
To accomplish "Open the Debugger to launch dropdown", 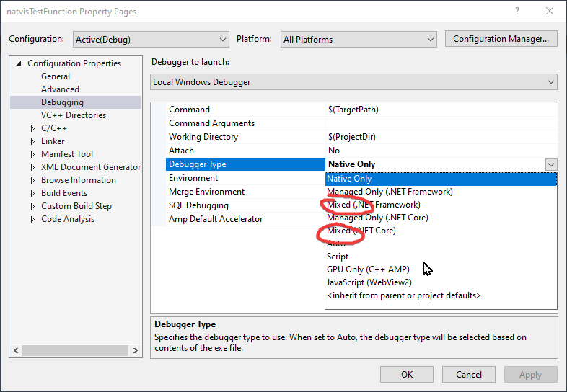I will [353, 82].
